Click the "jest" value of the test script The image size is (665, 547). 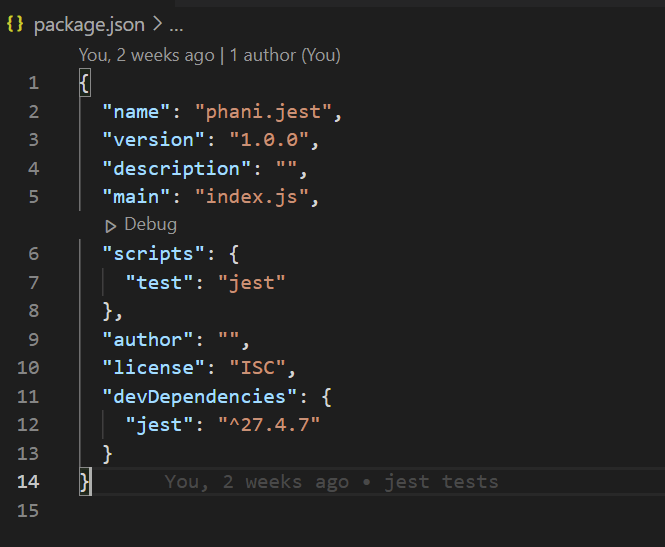(252, 283)
